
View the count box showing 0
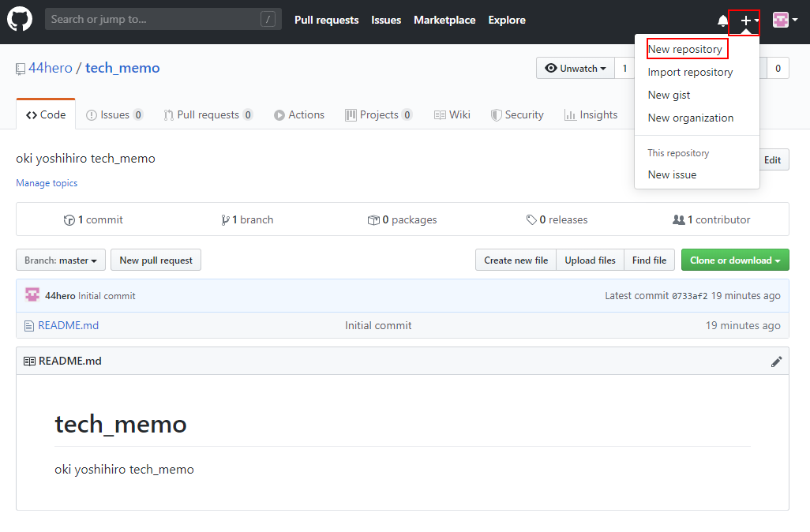point(778,68)
